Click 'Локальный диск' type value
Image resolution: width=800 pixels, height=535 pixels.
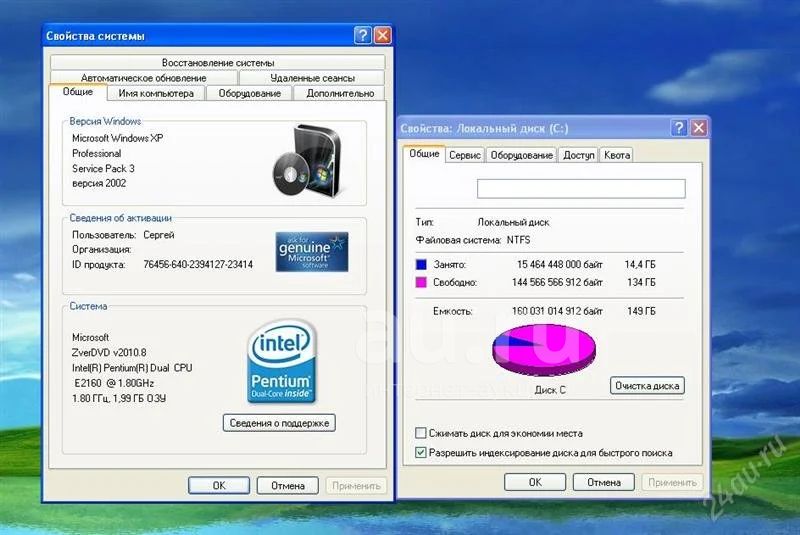click(x=513, y=222)
